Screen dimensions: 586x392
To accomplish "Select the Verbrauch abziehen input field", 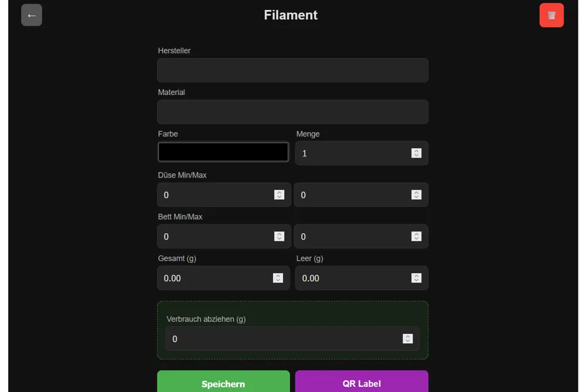I will [264, 339].
